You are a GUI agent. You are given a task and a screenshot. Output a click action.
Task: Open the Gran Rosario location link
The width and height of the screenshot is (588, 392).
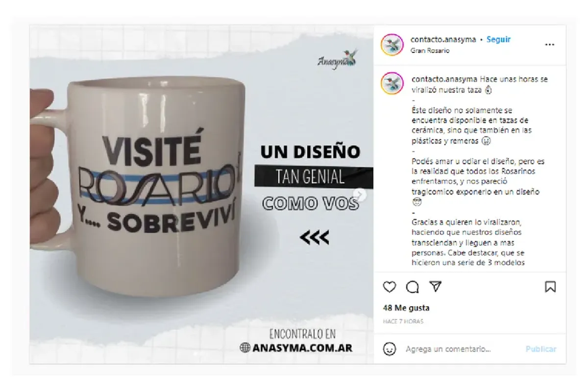click(430, 50)
